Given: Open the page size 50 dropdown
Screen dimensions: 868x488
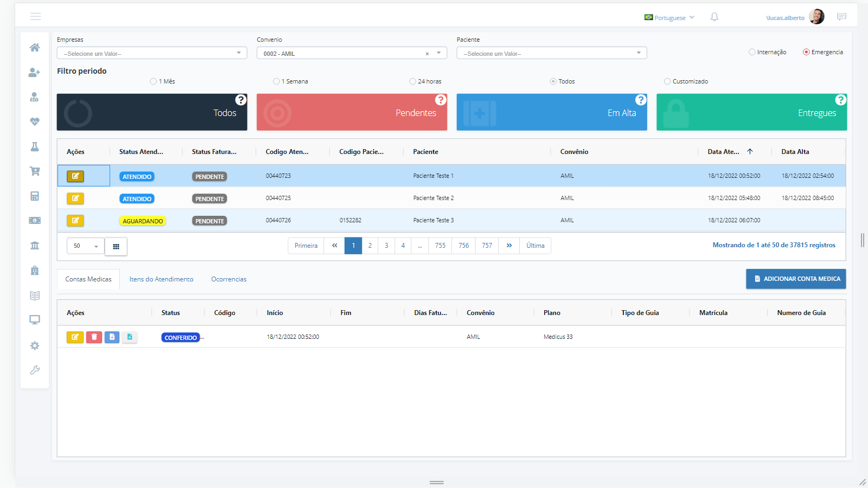Looking at the screenshot, I should tap(86, 246).
